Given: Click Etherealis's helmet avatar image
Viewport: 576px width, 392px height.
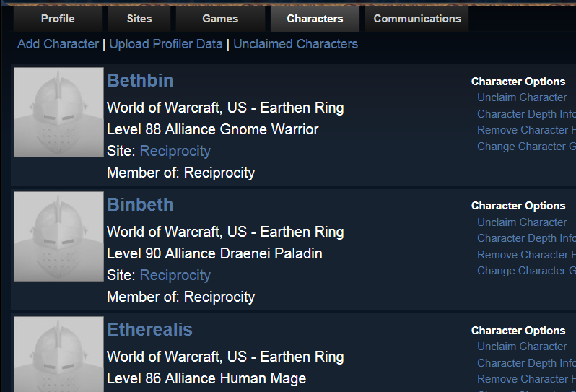Looking at the screenshot, I should (x=58, y=354).
